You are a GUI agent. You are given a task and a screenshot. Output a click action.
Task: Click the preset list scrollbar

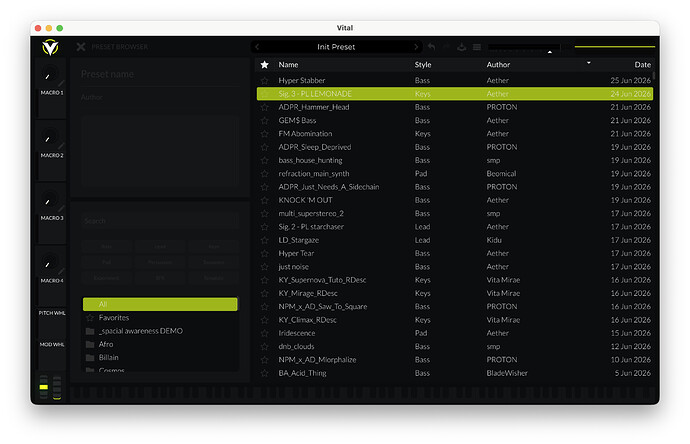(654, 76)
